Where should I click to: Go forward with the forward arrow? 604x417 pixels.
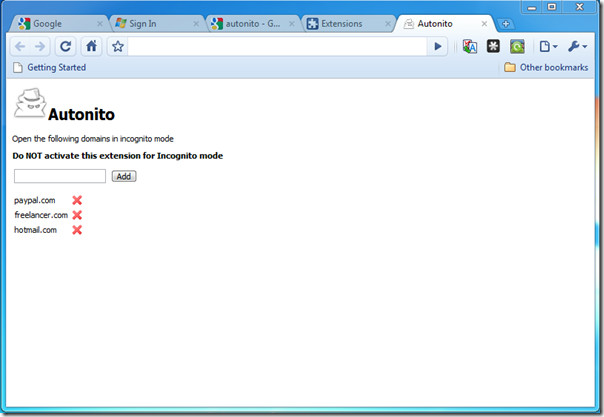[x=40, y=47]
